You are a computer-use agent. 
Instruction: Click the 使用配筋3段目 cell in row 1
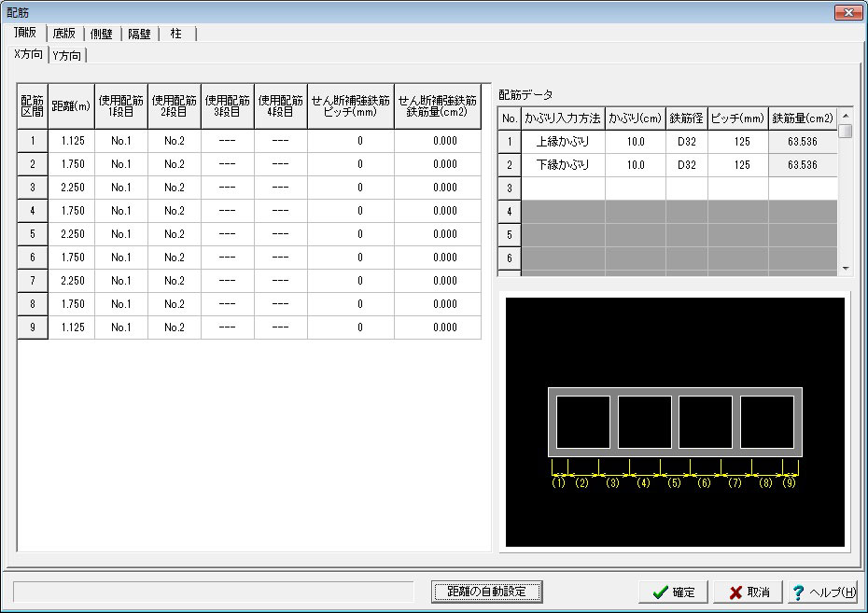(228, 141)
